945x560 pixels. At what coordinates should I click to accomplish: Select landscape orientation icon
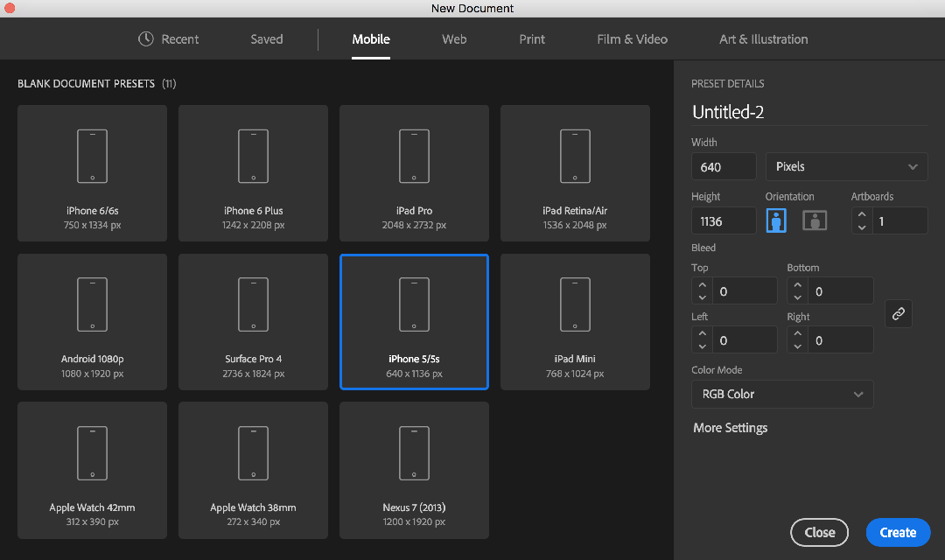click(815, 220)
